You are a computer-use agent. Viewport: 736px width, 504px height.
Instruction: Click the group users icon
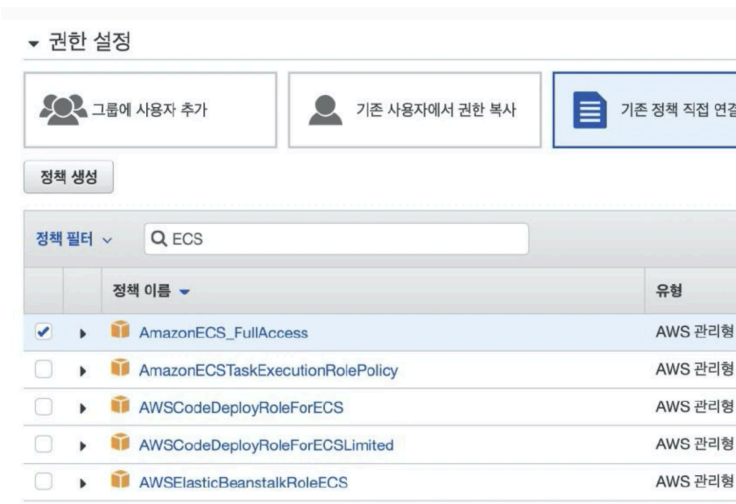(63, 109)
